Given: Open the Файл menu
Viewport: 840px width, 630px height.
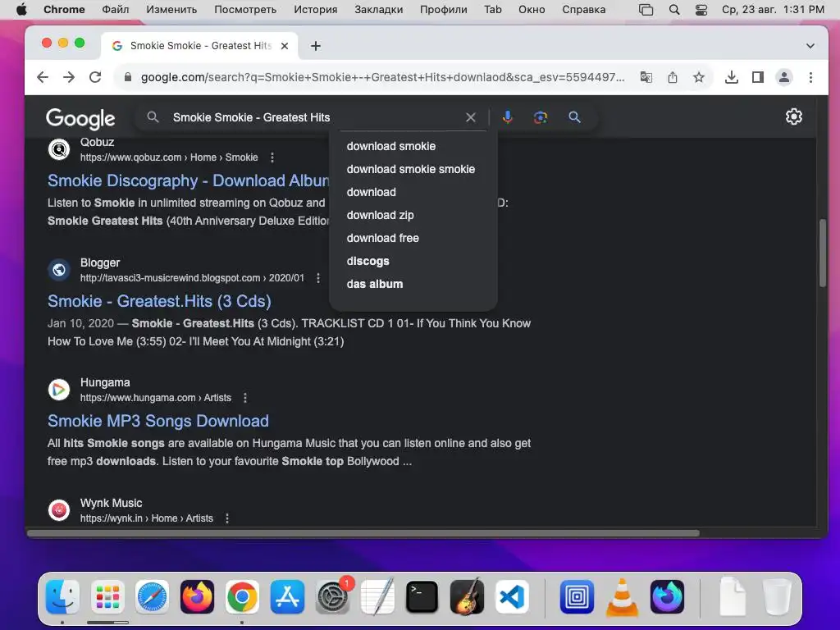Looking at the screenshot, I should click(115, 10).
